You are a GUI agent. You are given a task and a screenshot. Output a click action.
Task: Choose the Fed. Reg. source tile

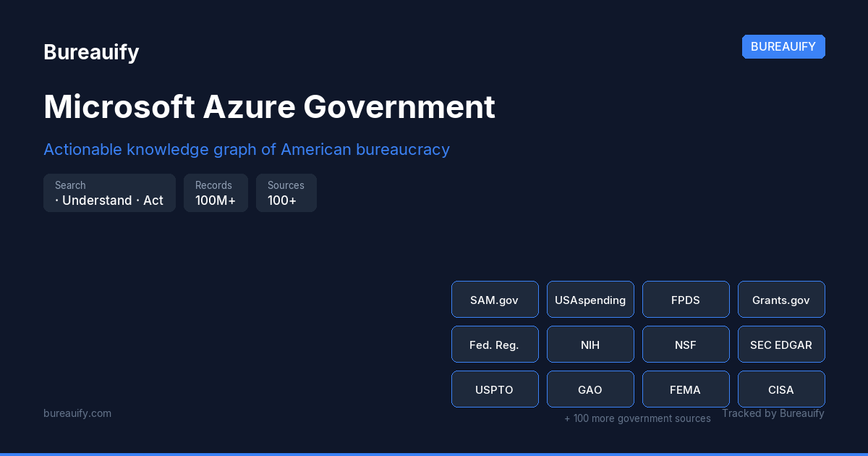(x=495, y=345)
